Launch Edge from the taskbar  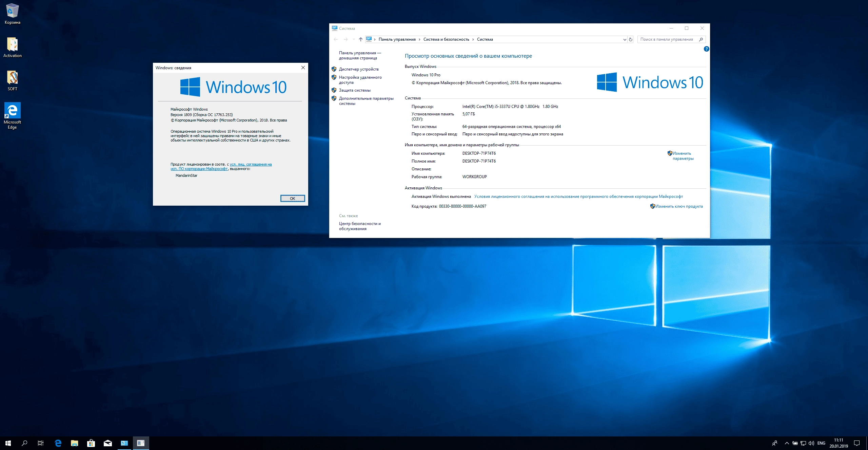click(58, 443)
